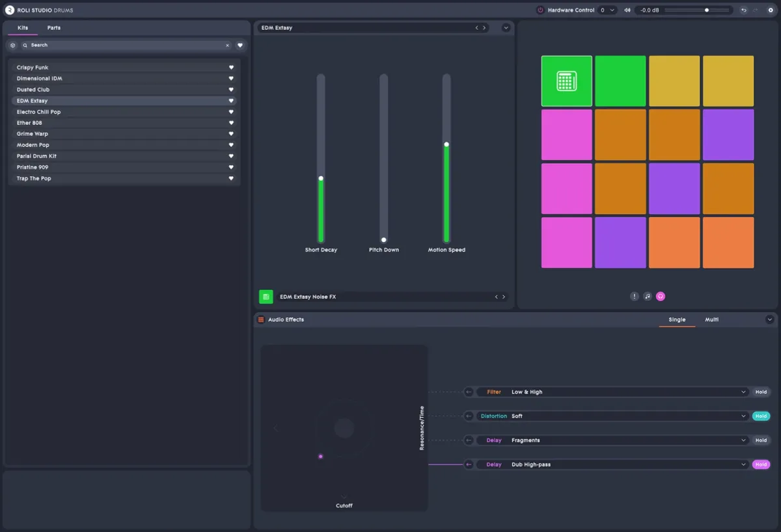The width and height of the screenshot is (781, 532).
Task: Favorite the Crispy Funk kit heart
Action: [x=231, y=68]
